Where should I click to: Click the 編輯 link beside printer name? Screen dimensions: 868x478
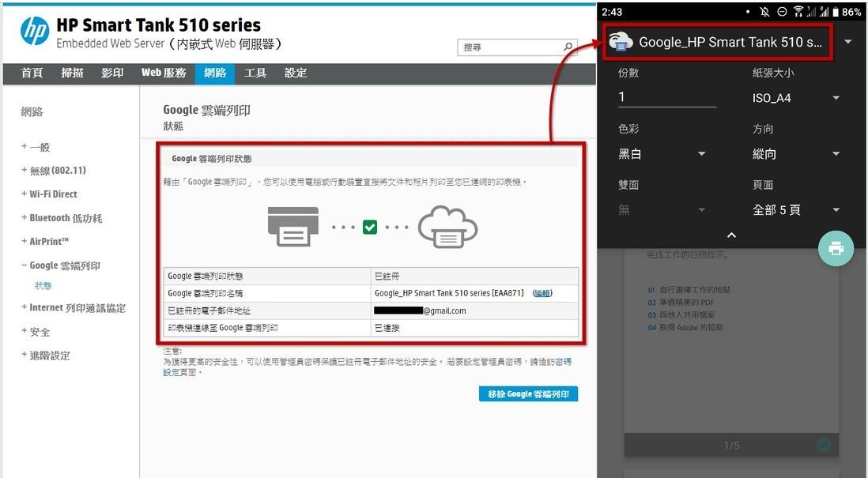(x=542, y=293)
